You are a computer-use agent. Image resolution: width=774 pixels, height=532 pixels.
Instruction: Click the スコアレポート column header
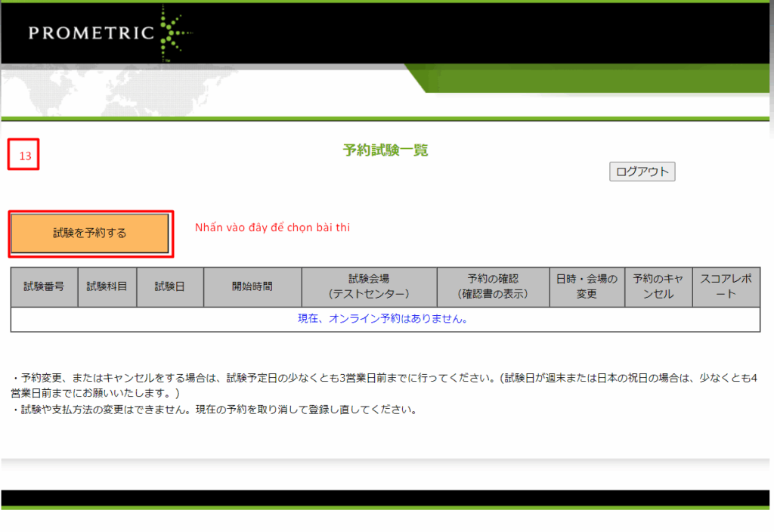[x=726, y=286]
